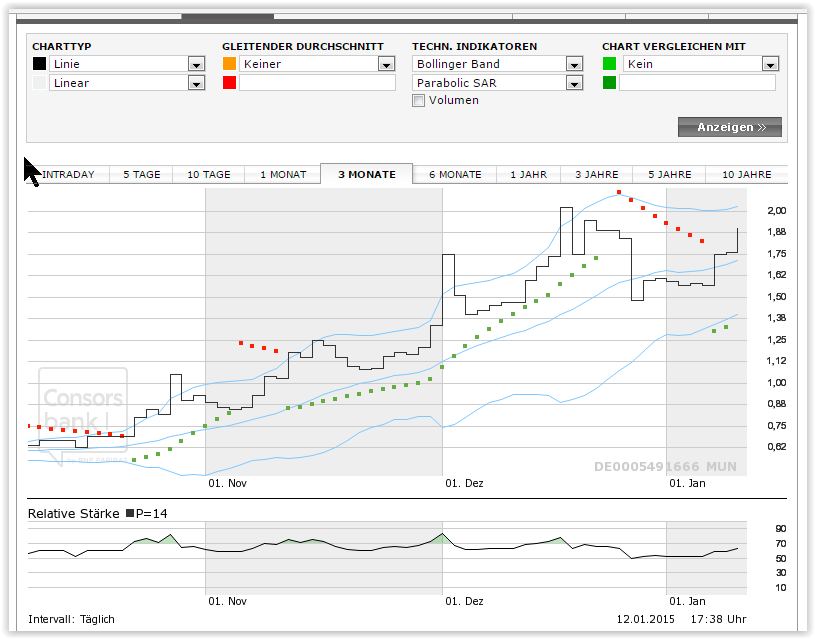
Task: Click the 1,00 price axis label
Action: pos(777,383)
